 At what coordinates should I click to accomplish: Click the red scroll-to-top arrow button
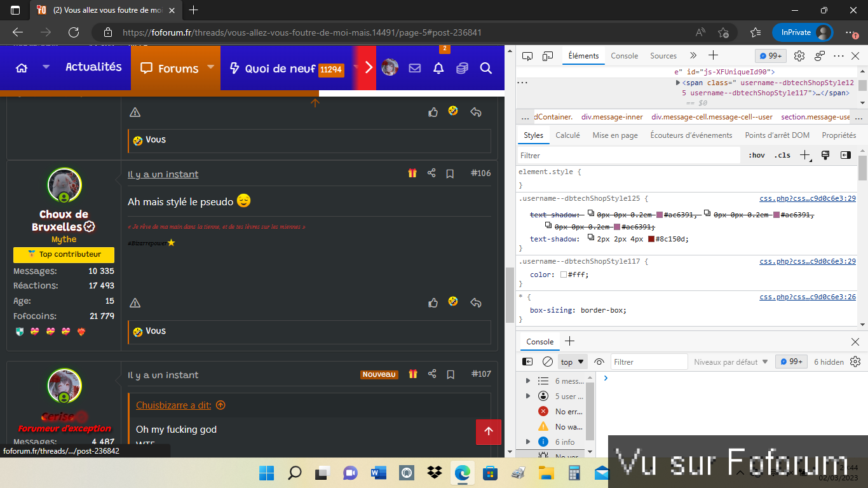coord(489,431)
